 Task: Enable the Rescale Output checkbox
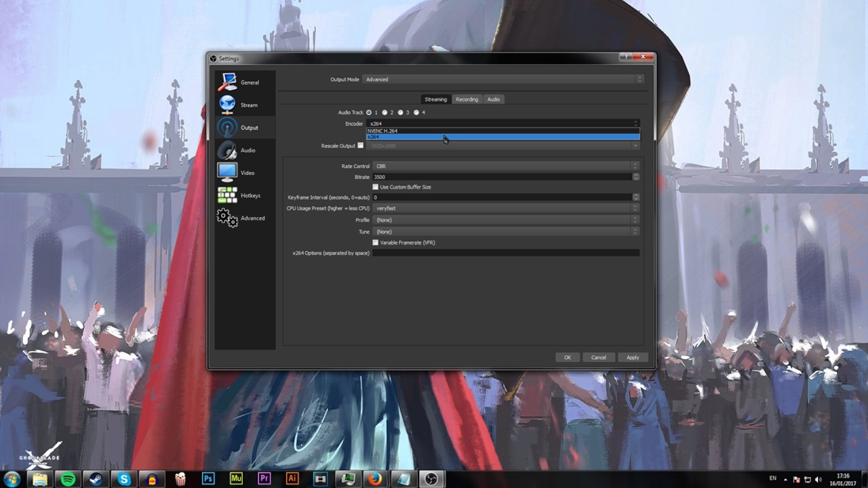360,146
